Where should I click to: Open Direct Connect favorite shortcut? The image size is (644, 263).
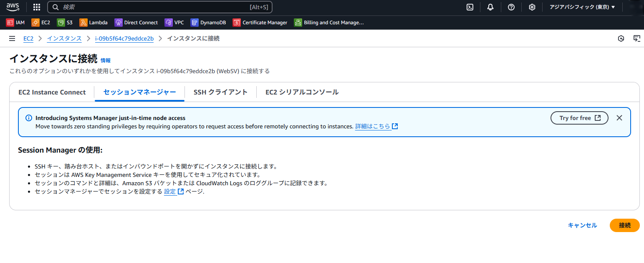tap(136, 23)
